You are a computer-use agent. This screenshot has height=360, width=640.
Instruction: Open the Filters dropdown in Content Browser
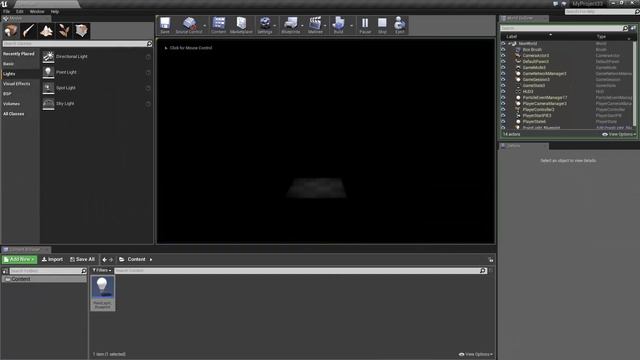102,270
